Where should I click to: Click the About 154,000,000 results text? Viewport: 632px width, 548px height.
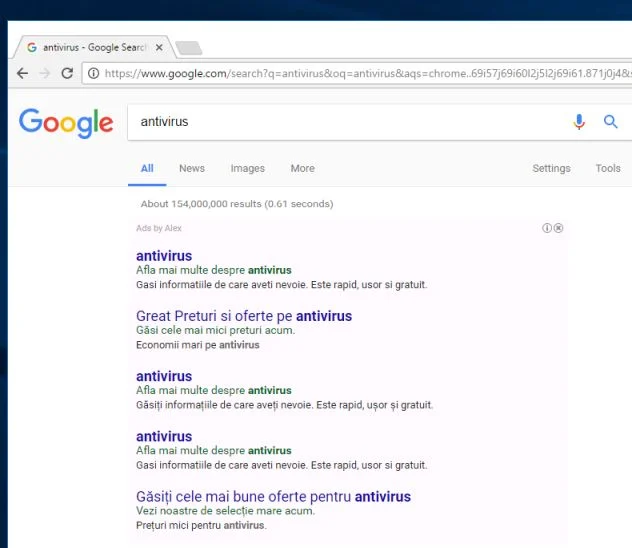pos(237,204)
